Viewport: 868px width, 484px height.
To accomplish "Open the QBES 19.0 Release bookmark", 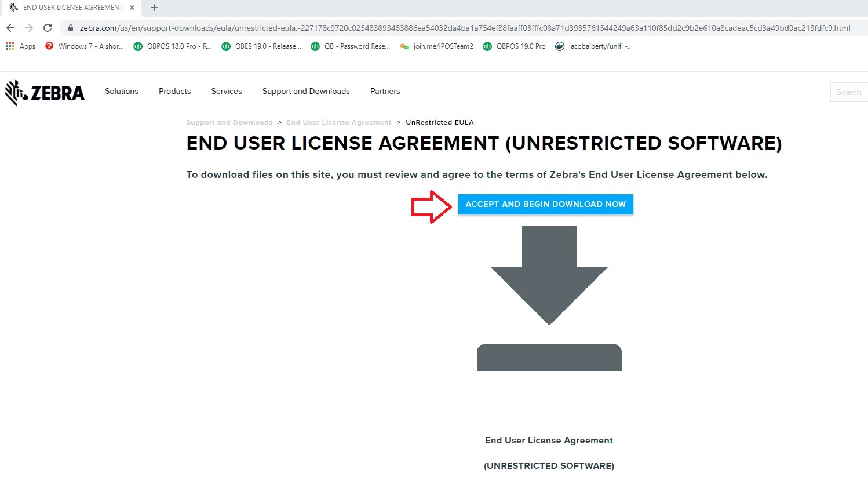I will point(261,46).
